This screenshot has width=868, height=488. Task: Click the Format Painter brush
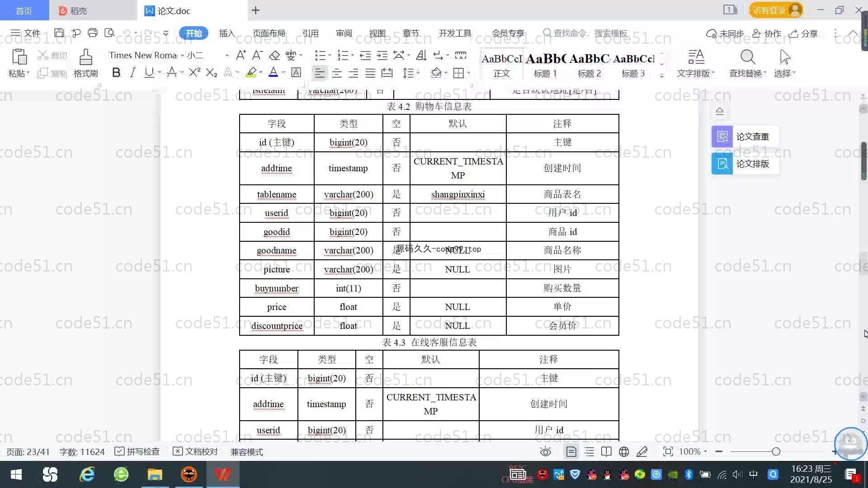click(85, 63)
